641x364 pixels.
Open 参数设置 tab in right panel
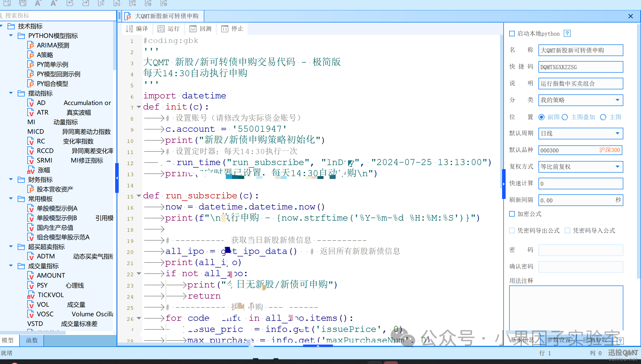tap(558, 340)
